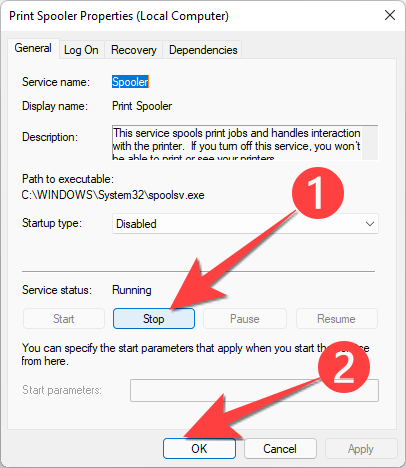406x468 pixels.
Task: Close the Print Spooler Properties dialog
Action: 390,15
